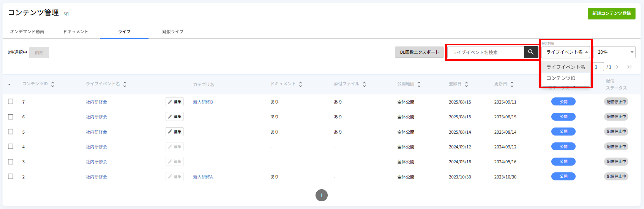Select checkbox for content ID 5

coord(10,132)
